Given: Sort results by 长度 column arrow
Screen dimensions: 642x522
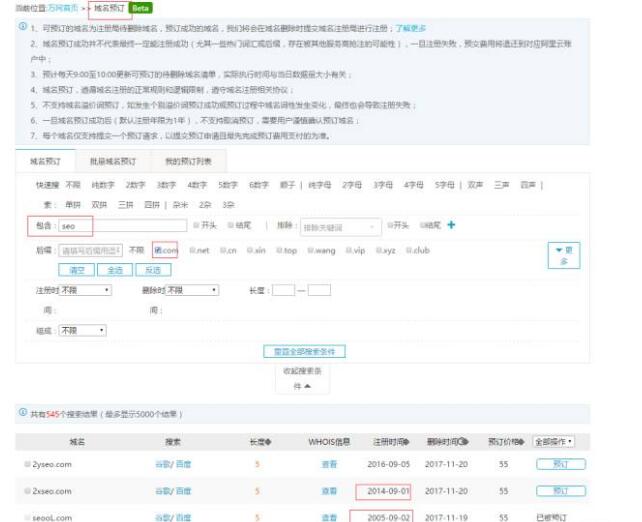Looking at the screenshot, I should (x=268, y=442).
